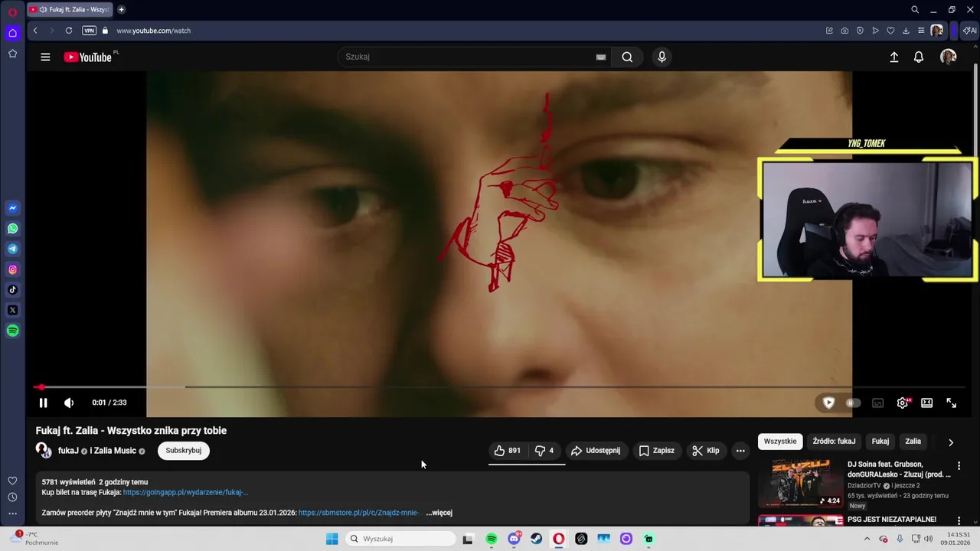Reload the page in Opera
Screen dimensions: 980x551
tap(69, 31)
